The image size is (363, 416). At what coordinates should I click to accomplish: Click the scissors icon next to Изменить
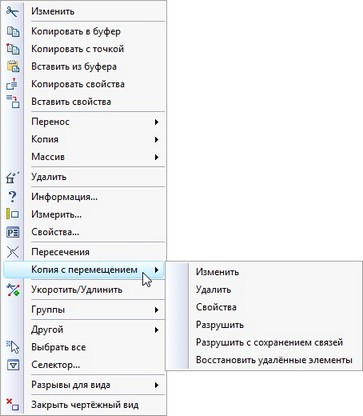[x=13, y=12]
